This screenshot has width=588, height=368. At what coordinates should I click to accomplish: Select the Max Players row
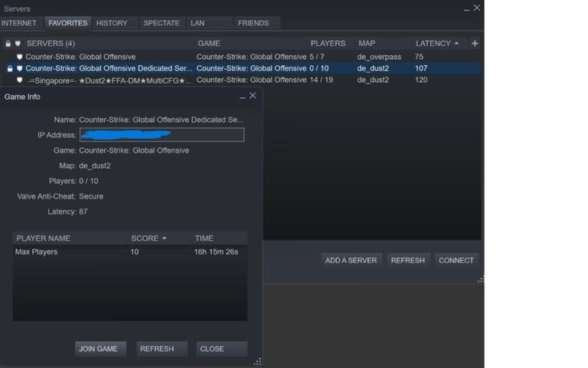[130, 252]
